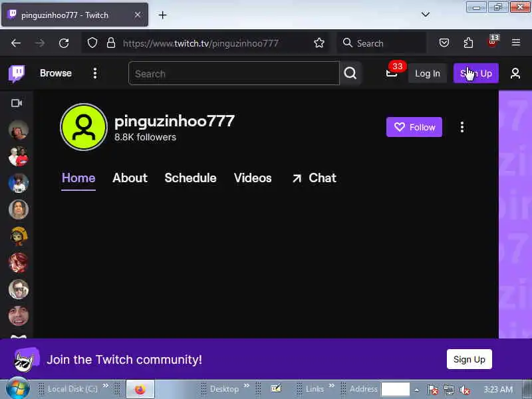Expand the list all tabs chevron
The width and height of the screenshot is (532, 399).
pyautogui.click(x=426, y=15)
